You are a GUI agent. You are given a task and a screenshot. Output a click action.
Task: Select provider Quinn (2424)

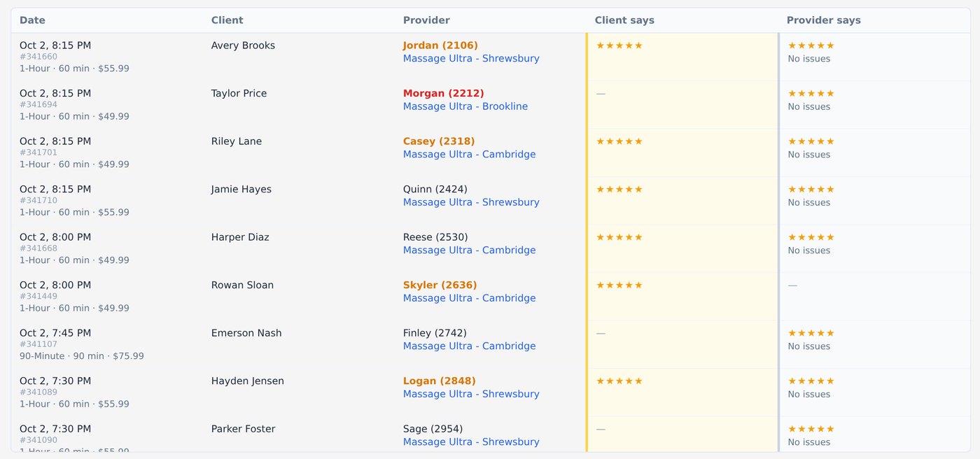pyautogui.click(x=435, y=189)
